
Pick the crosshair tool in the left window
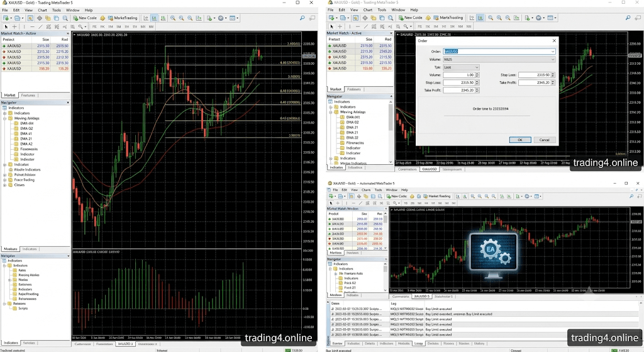point(14,26)
